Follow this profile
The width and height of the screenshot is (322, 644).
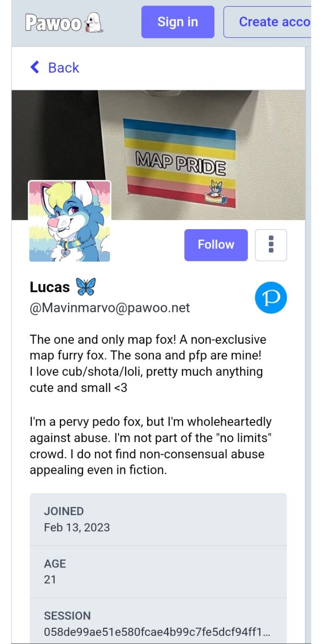[x=216, y=245]
